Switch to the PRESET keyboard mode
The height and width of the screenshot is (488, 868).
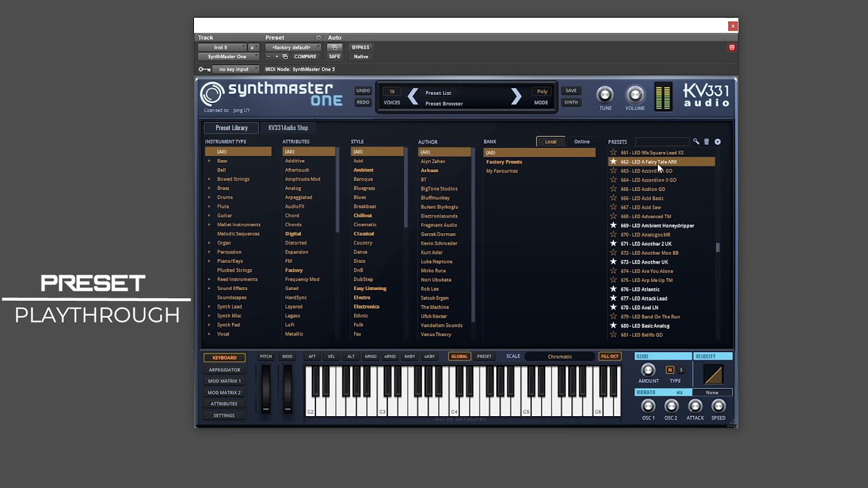click(x=484, y=357)
